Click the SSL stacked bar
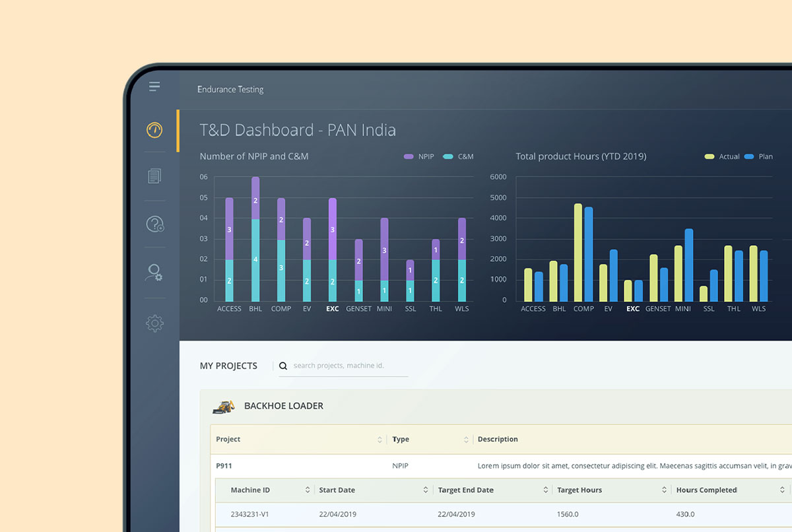This screenshot has width=792, height=532. 410,281
